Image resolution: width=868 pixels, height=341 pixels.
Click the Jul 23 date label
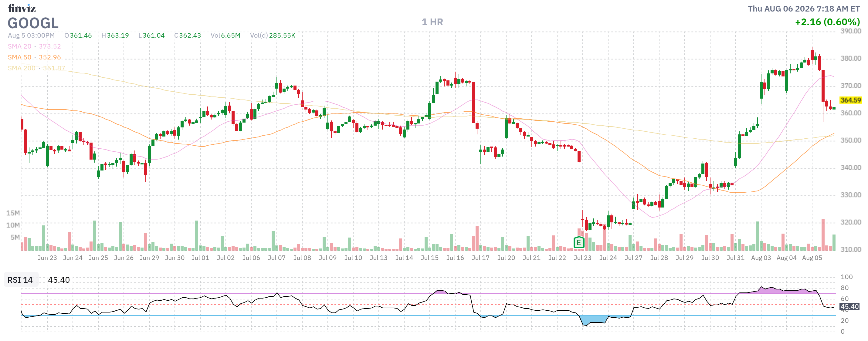583,258
